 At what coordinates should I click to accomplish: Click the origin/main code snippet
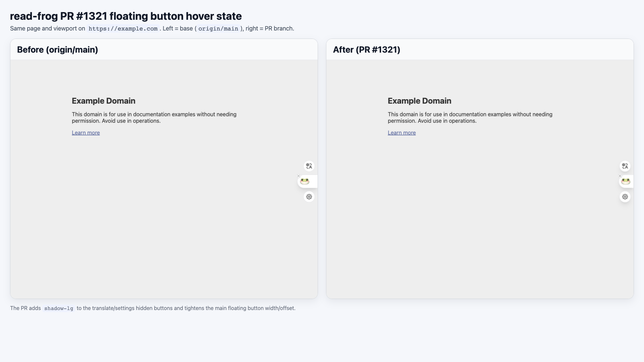[218, 29]
